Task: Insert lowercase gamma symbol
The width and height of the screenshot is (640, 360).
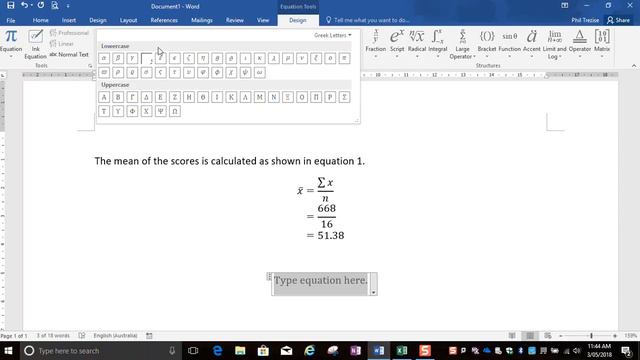Action: 132,58
